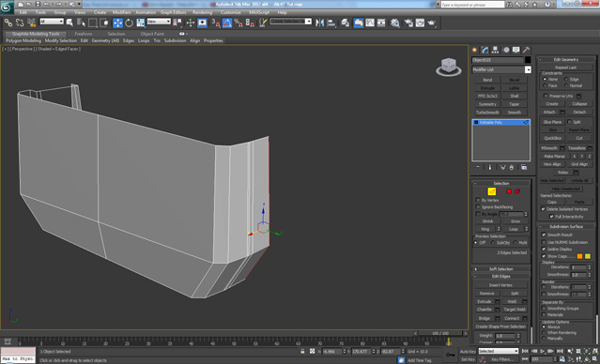Open the Graph Editors menu
The height and width of the screenshot is (364, 600).
click(x=173, y=12)
